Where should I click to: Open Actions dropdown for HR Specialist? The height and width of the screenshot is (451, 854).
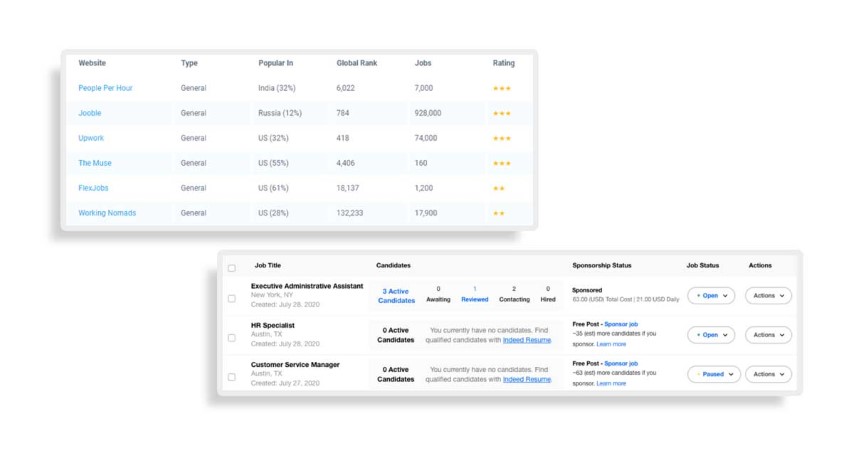768,335
